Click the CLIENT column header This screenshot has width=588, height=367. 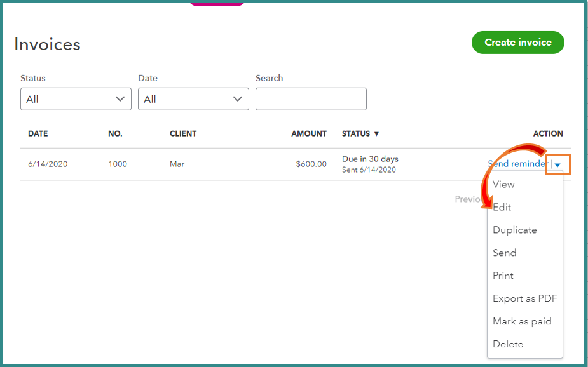(x=183, y=134)
